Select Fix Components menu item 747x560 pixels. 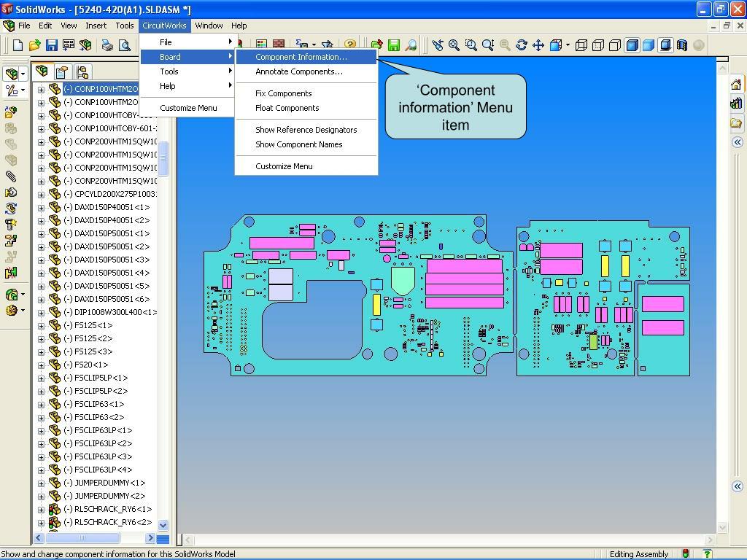tap(306, 93)
